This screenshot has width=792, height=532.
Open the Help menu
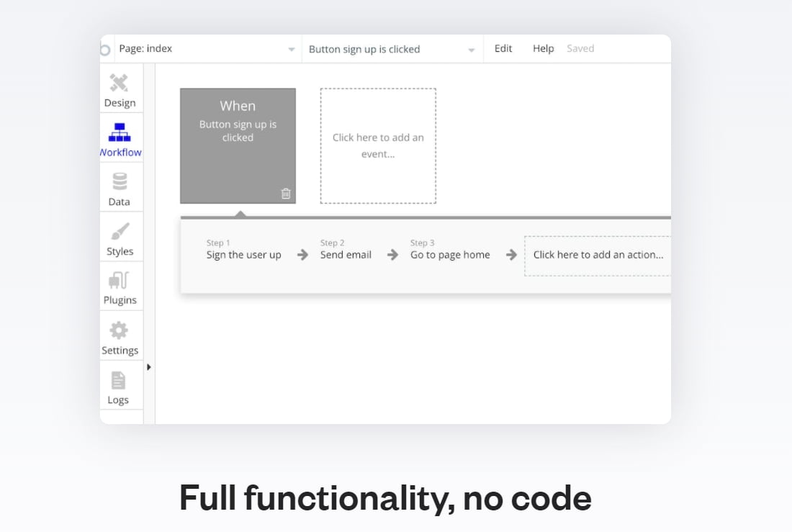coord(544,48)
